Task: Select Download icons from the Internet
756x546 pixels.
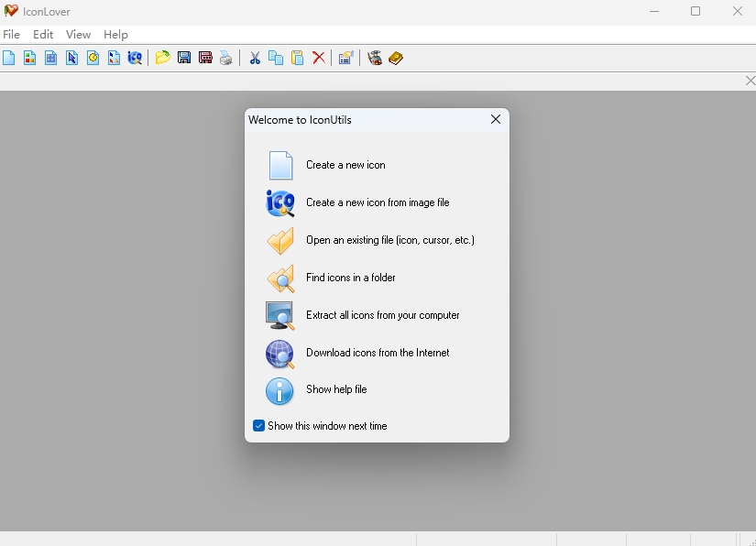Action: [378, 353]
